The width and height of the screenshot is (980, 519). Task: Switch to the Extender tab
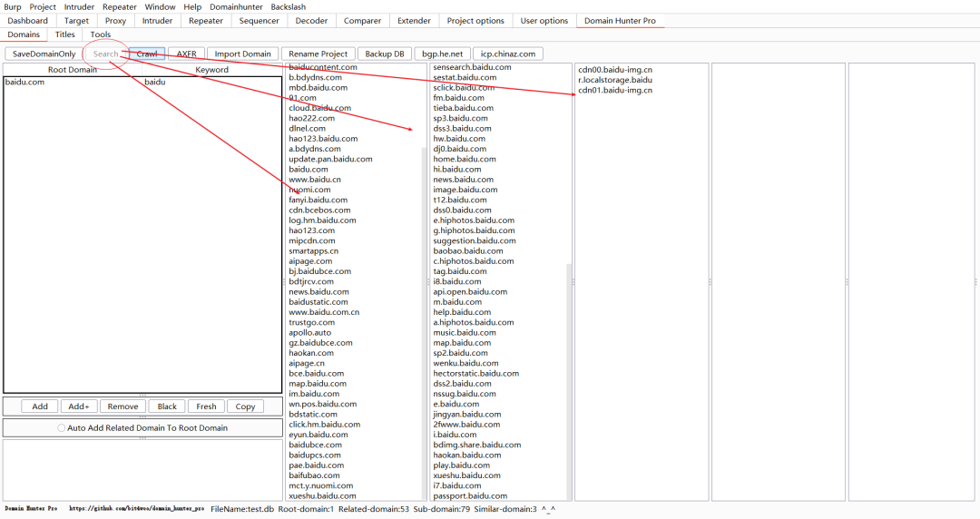pos(414,21)
